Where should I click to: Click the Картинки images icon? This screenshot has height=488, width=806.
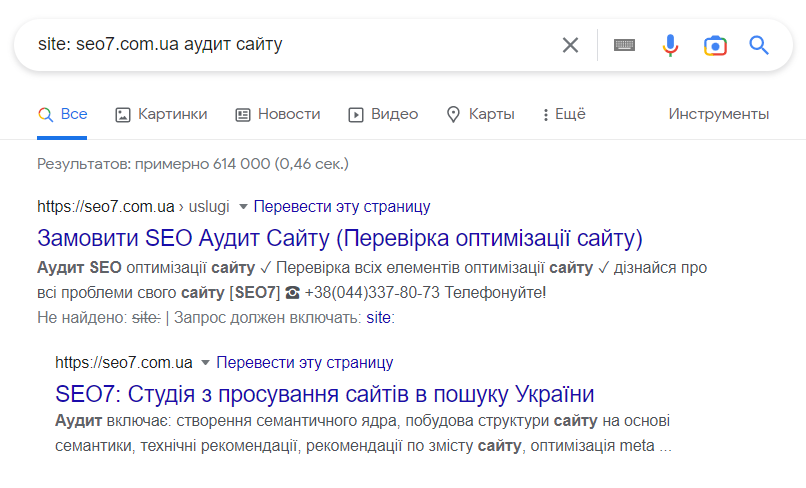pos(123,114)
